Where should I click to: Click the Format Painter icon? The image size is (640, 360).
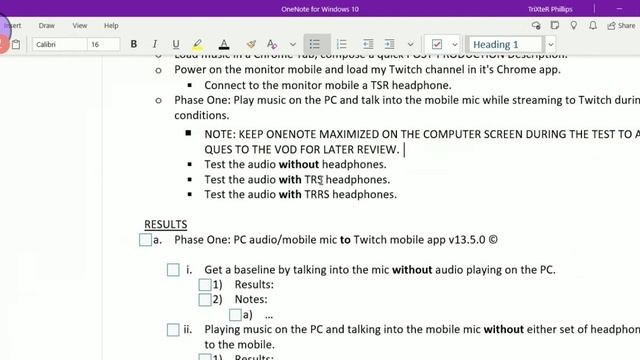[x=251, y=44]
